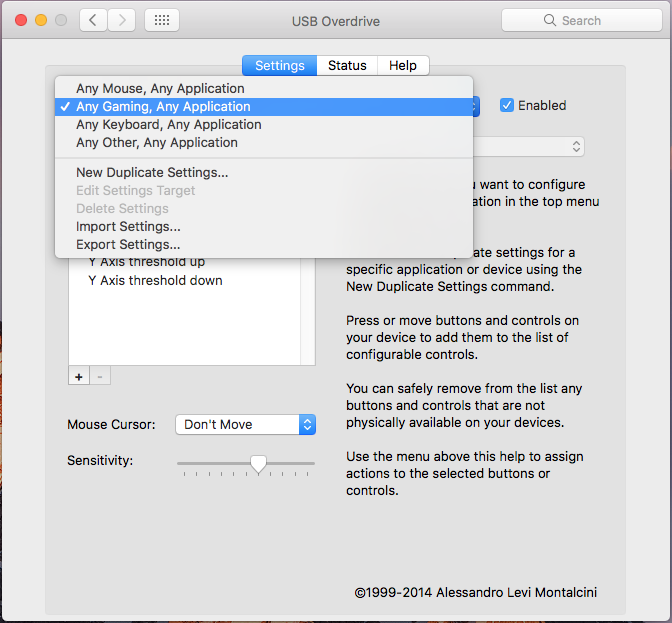Click Export Settings menu item
Screen dimensions: 672x623
pyautogui.click(x=128, y=244)
